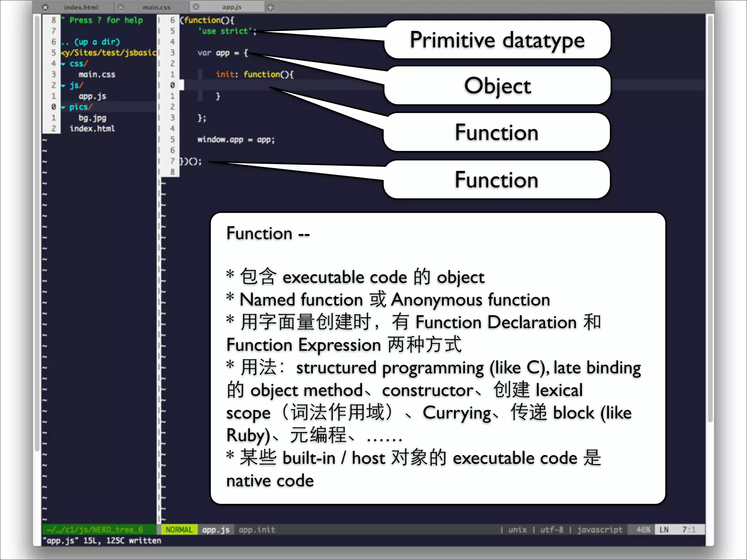Viewport: 747px width, 560px height.
Task: Open app.js in the file tree
Action: [x=92, y=96]
